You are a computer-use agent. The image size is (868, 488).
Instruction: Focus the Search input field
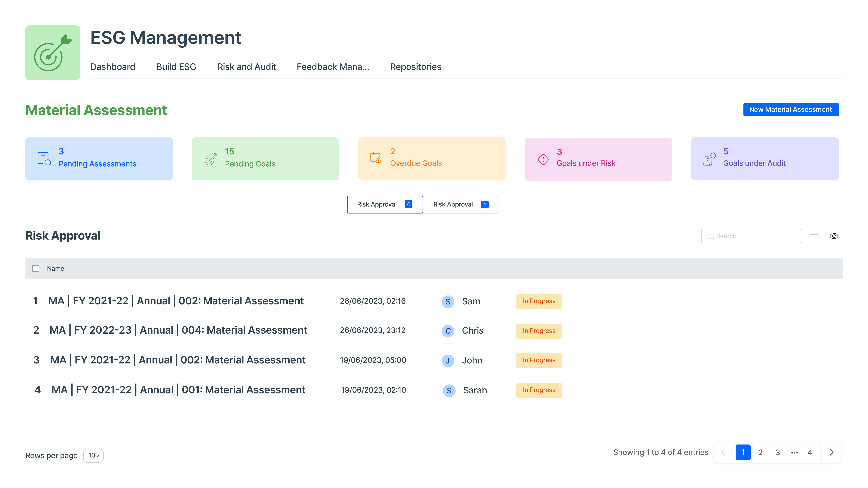751,236
